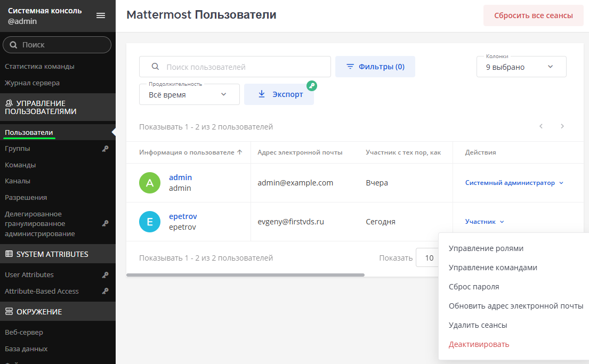Screen dimensions: 589x364
Task: Click the Экспорт button
Action: point(279,94)
